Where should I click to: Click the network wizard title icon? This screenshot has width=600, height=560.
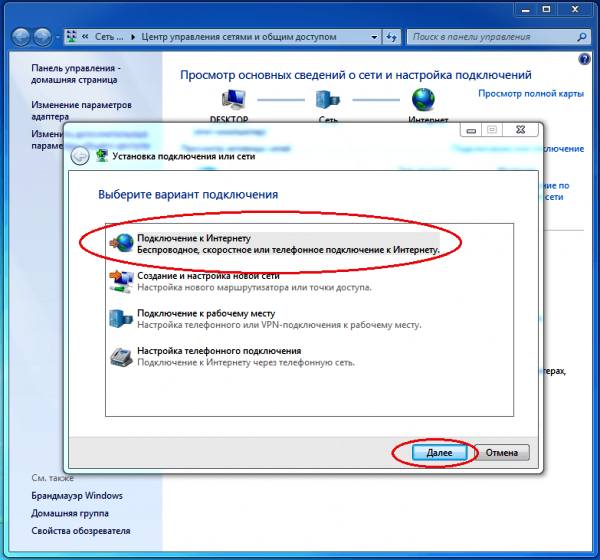click(x=102, y=156)
